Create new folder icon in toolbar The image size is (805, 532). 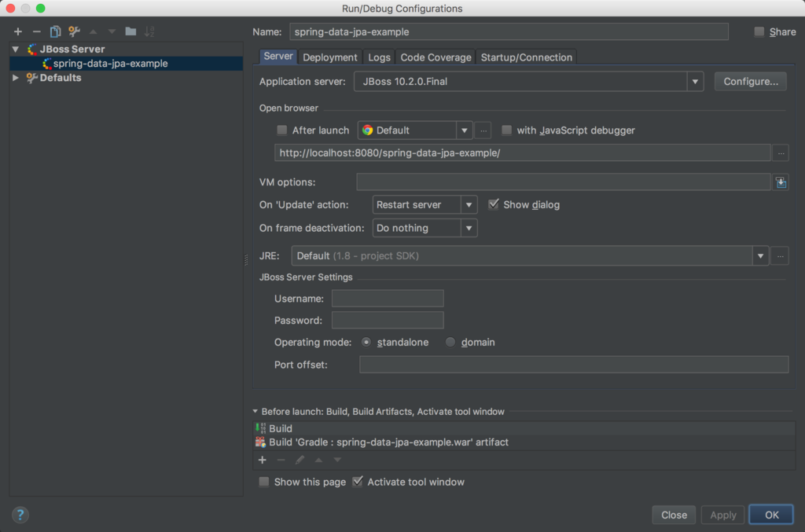click(130, 31)
